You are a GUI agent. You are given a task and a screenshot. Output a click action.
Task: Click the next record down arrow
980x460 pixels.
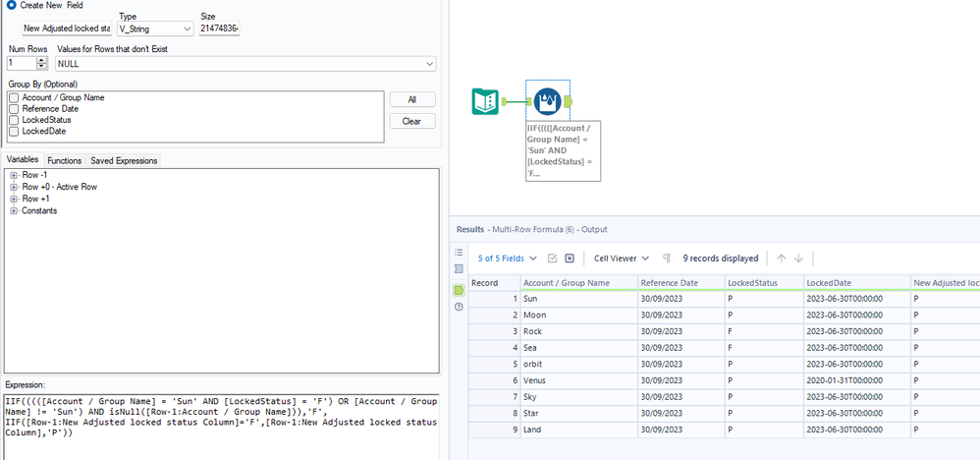pyautogui.click(x=798, y=259)
